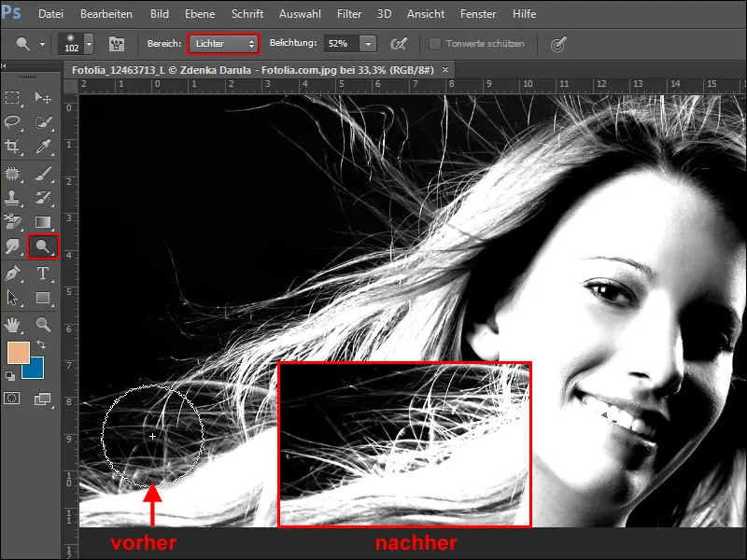Screen dimensions: 747x560
Task: Open the Ebene menu
Action: point(200,14)
